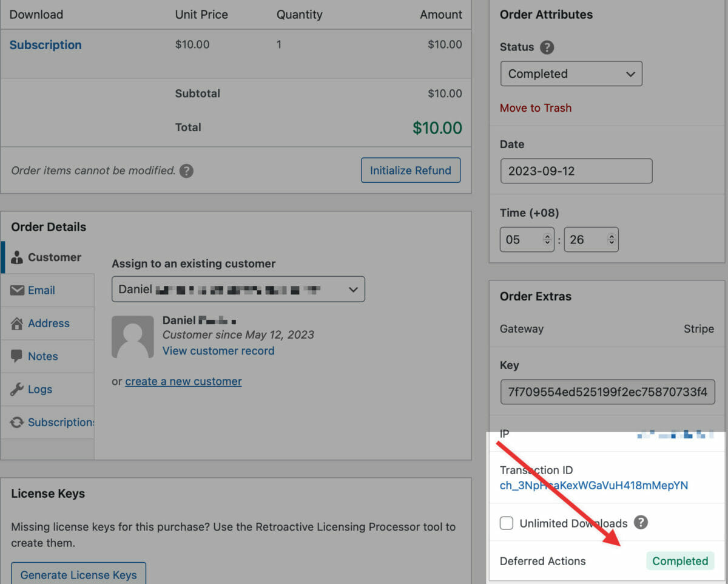
Task: Click the help icon next to Status
Action: (547, 47)
